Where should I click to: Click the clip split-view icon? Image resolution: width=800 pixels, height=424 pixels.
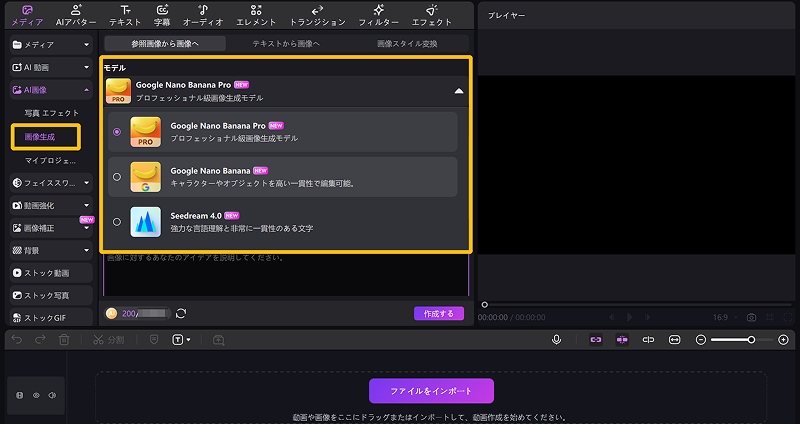tap(648, 340)
